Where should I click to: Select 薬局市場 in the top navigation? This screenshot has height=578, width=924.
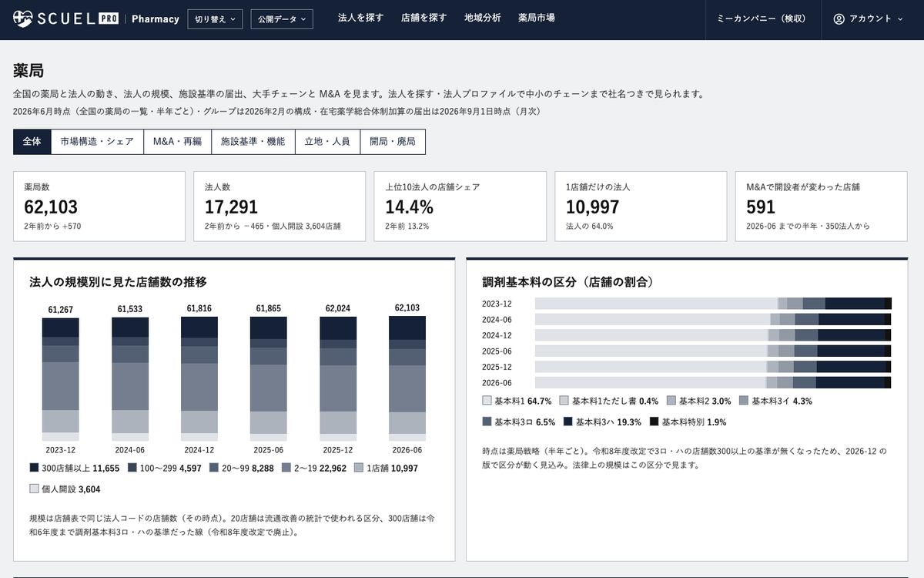point(536,18)
